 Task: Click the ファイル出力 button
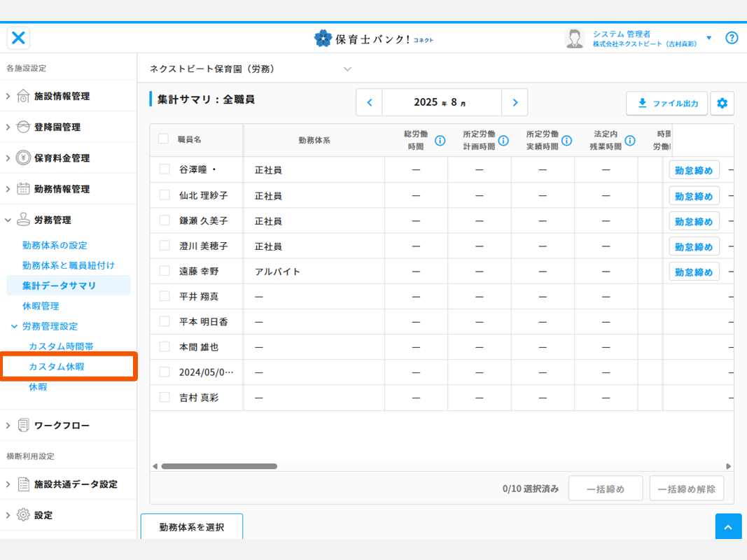click(666, 104)
